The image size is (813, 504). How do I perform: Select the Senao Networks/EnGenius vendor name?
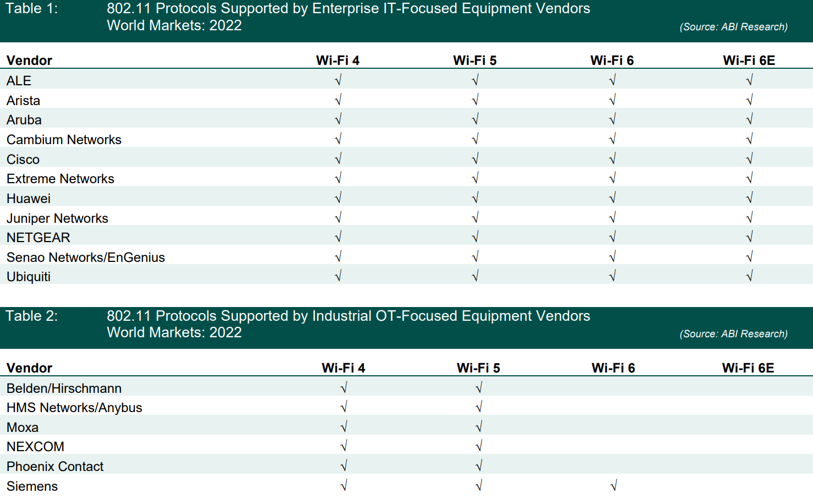[86, 258]
